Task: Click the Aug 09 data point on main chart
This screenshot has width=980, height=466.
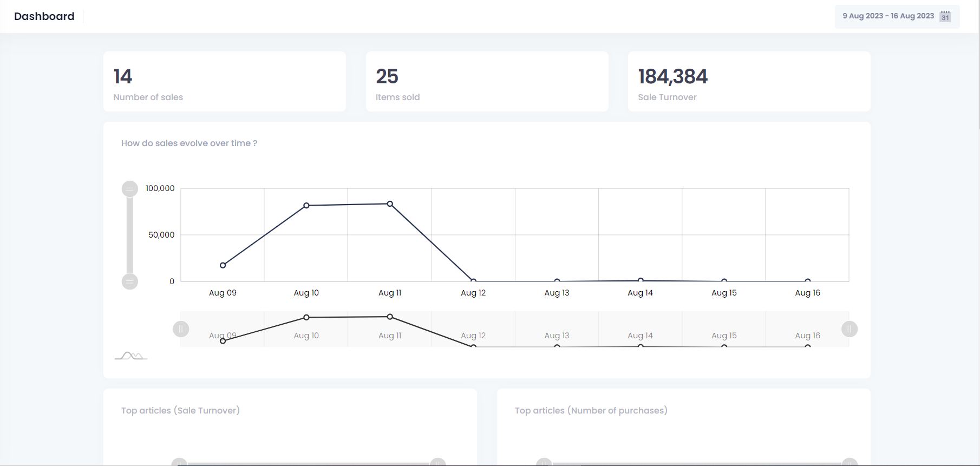Action: [x=223, y=265]
